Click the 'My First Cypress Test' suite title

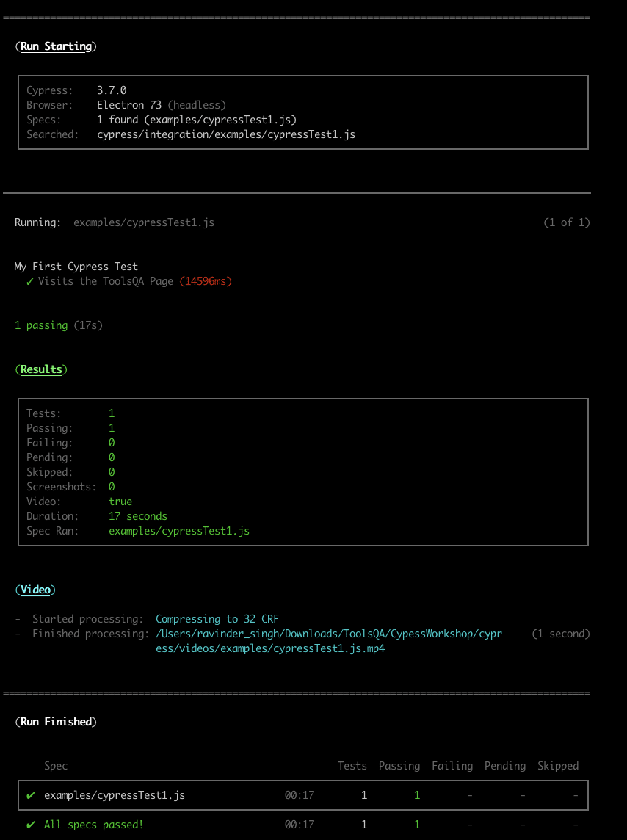(76, 267)
